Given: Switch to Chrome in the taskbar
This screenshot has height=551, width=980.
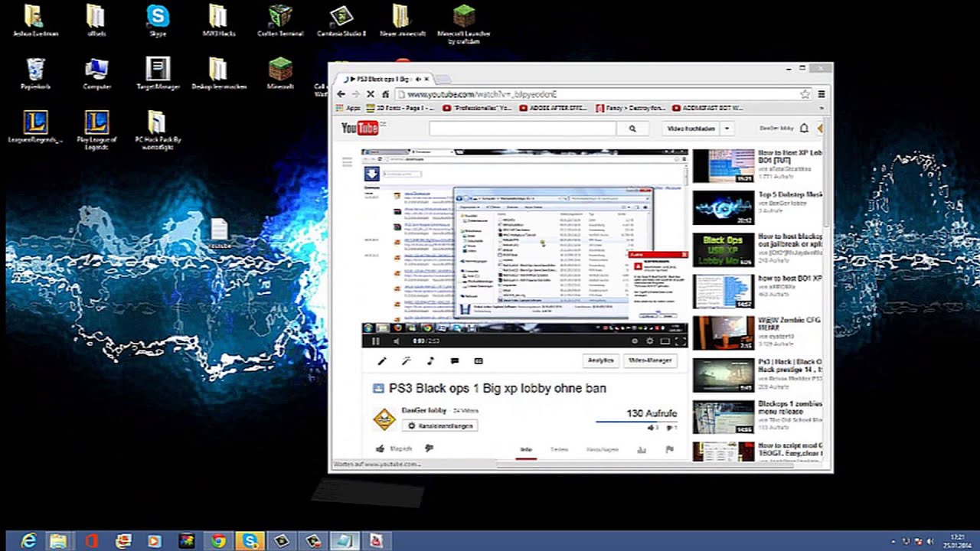Looking at the screenshot, I should [218, 541].
